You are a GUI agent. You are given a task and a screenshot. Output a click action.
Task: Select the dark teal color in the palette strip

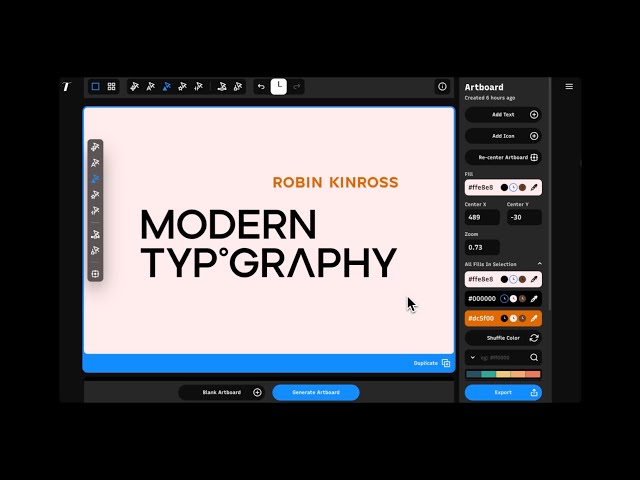[473, 374]
